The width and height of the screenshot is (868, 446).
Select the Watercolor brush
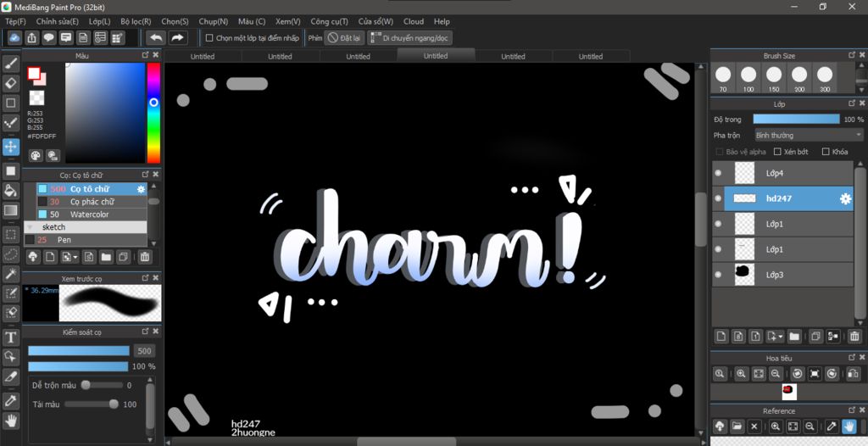(92, 215)
